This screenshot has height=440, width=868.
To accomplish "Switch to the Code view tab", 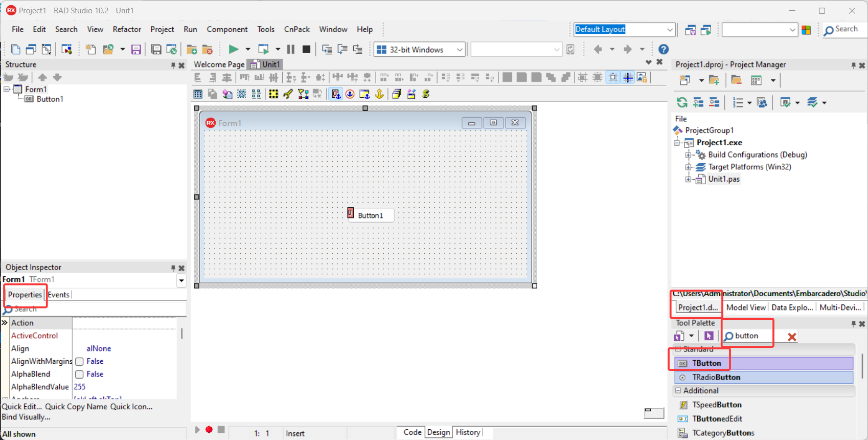I will click(413, 432).
